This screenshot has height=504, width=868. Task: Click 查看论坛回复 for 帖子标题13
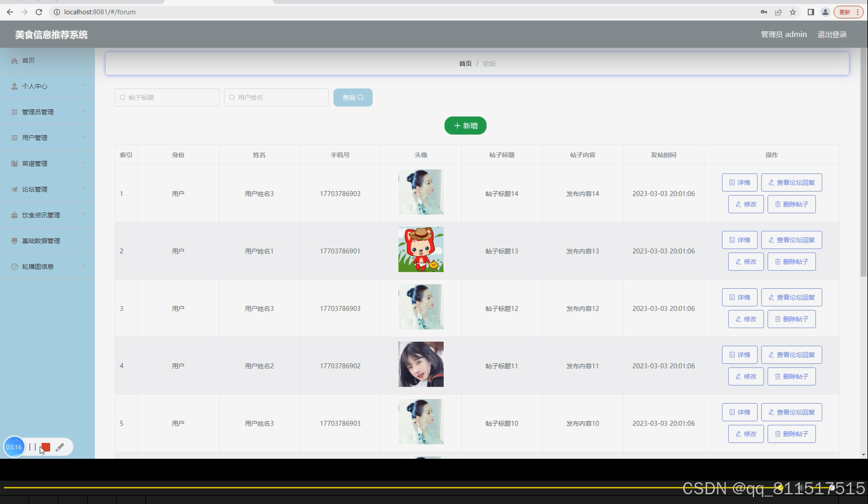[x=791, y=240]
